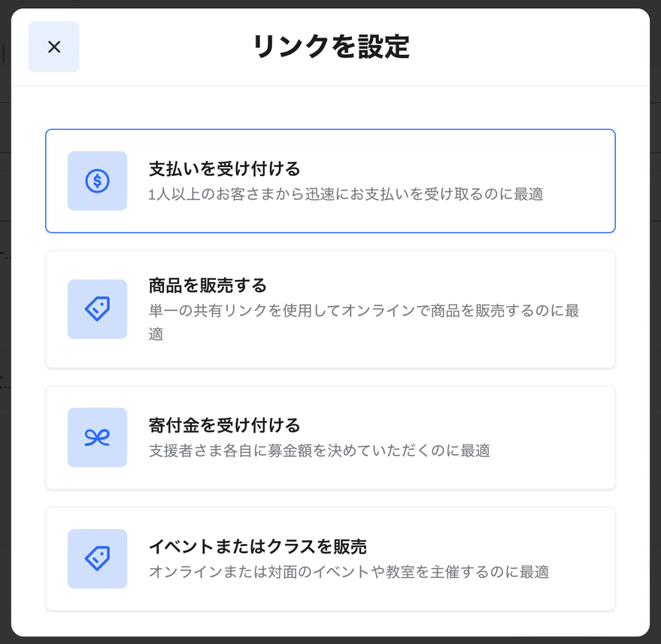661x644 pixels.
Task: Click the dimmed background left of the dialog
Action: point(5,323)
